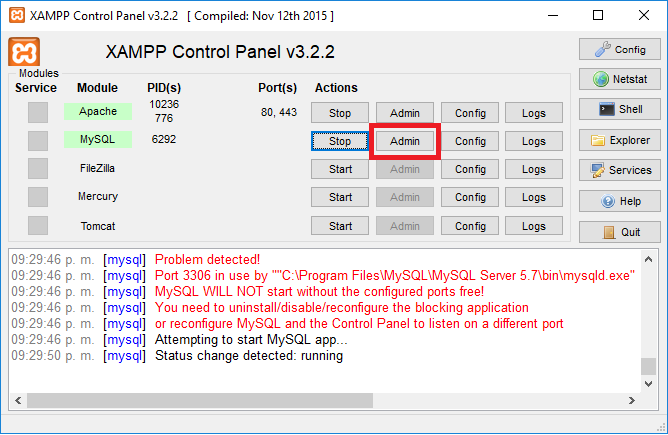Screen dimensions: 668x435
Task: Close the XAMPP Control Panel window
Action: coord(644,15)
